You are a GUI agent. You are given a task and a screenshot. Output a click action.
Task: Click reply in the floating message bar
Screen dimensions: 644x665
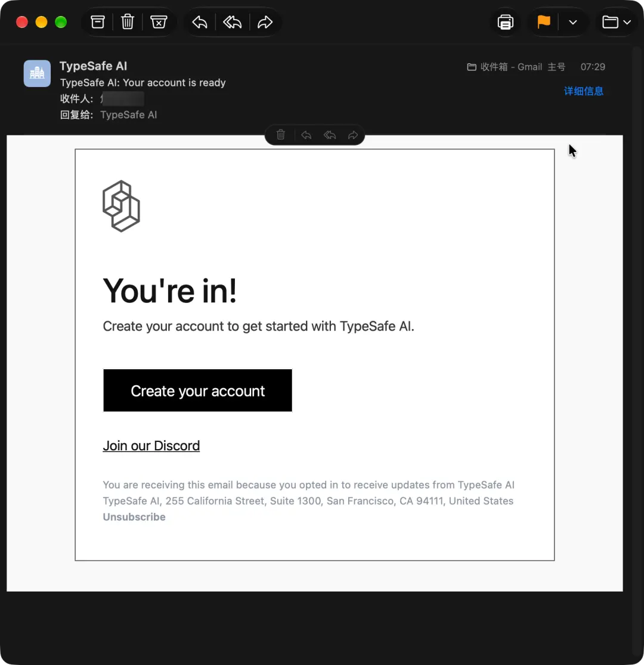pos(306,135)
